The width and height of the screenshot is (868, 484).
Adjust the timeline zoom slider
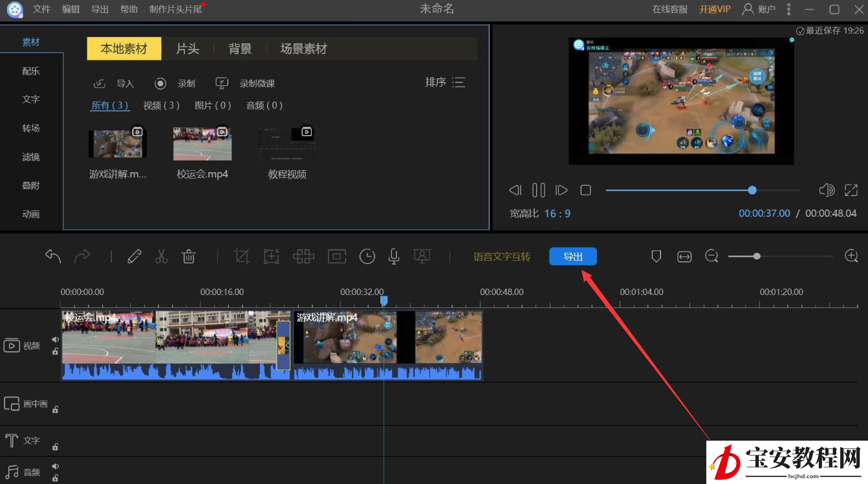point(781,256)
